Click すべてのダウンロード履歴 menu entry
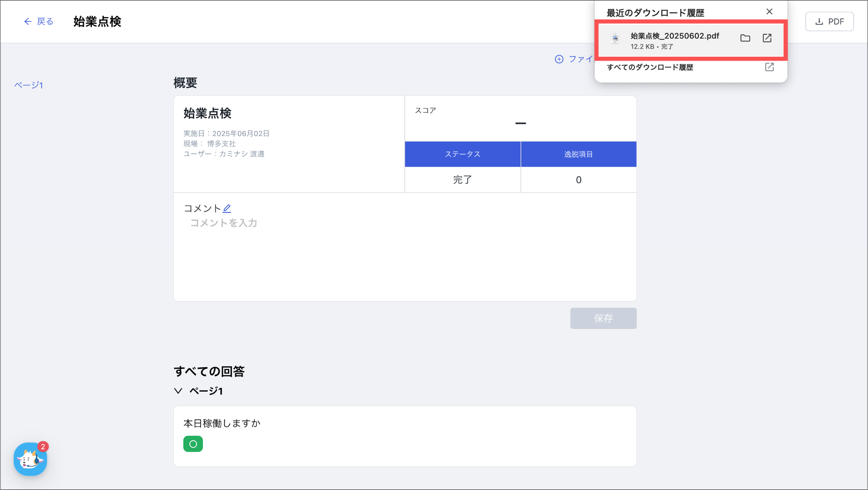The height and width of the screenshot is (490, 868). pyautogui.click(x=650, y=67)
